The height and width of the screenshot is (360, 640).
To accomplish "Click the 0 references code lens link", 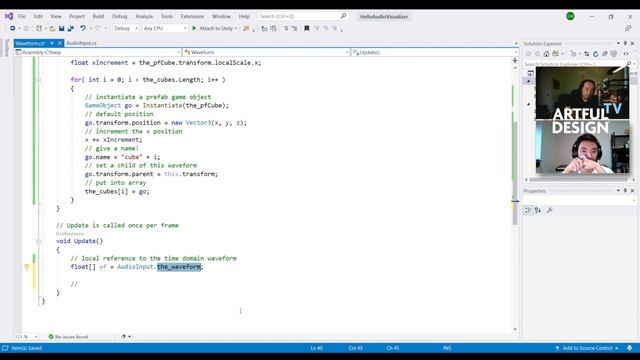I will coord(70,233).
